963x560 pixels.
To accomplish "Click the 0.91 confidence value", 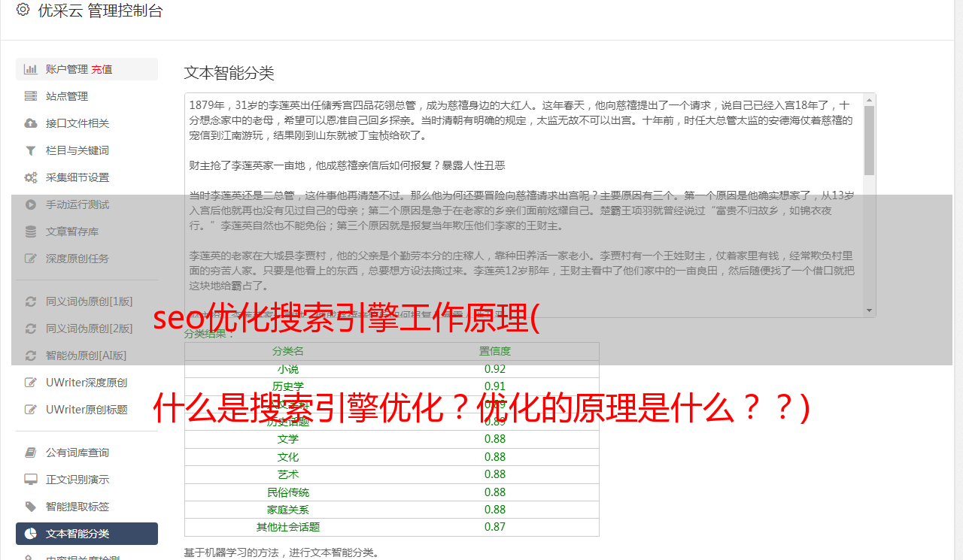I will pyautogui.click(x=495, y=386).
